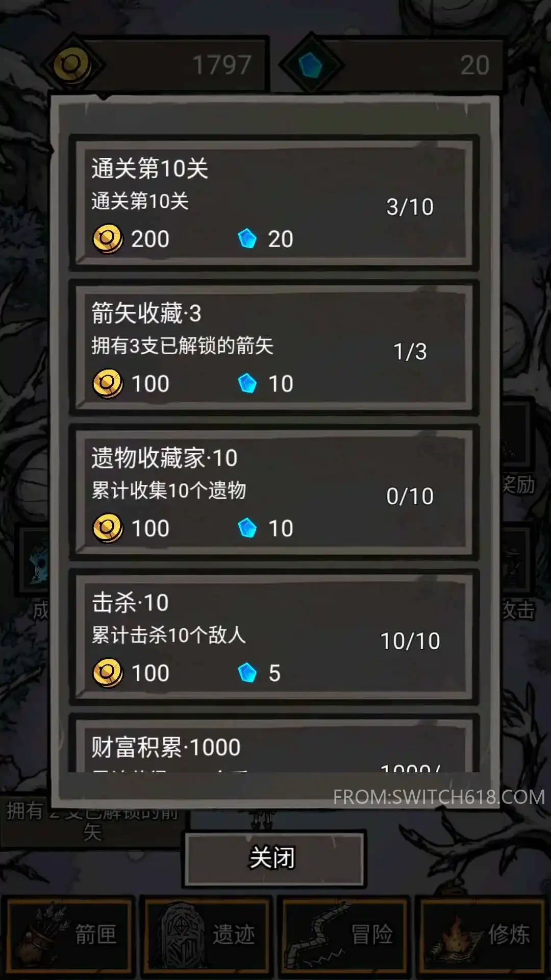Tap the gold coin icon beside 1797

click(72, 65)
